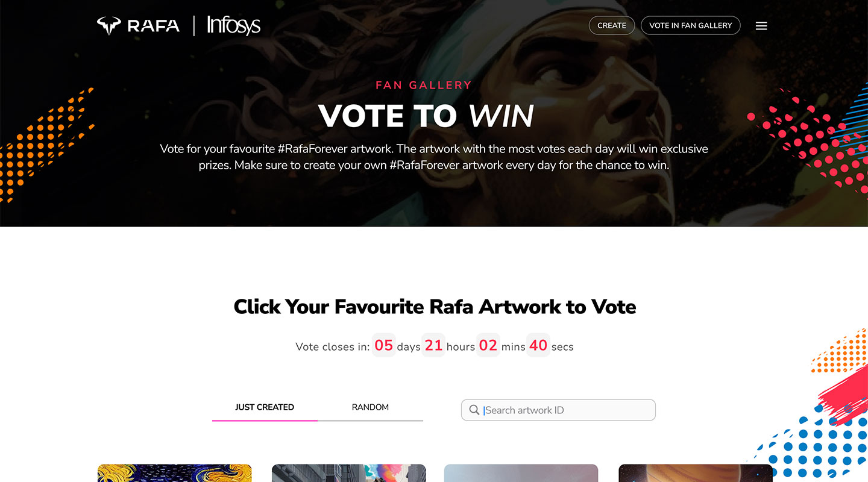The height and width of the screenshot is (482, 868).
Task: Open the third pale blue artwork thumbnail
Action: (521, 473)
